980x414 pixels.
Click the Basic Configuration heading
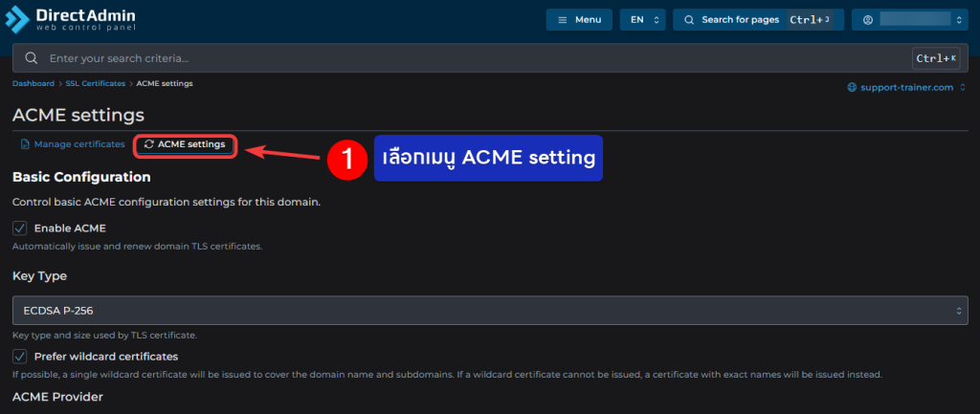click(x=81, y=177)
